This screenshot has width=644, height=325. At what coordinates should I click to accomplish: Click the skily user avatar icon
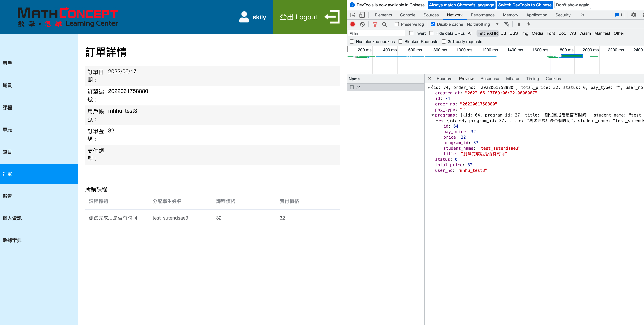point(244,17)
